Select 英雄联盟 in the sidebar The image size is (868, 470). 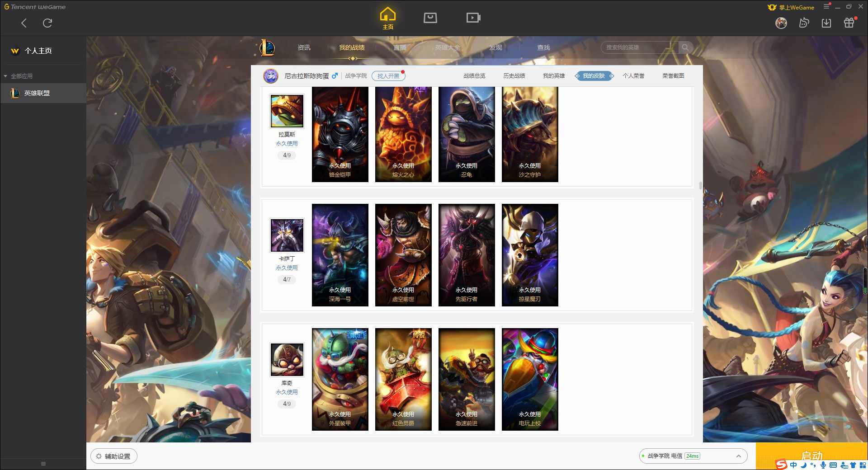[43, 93]
